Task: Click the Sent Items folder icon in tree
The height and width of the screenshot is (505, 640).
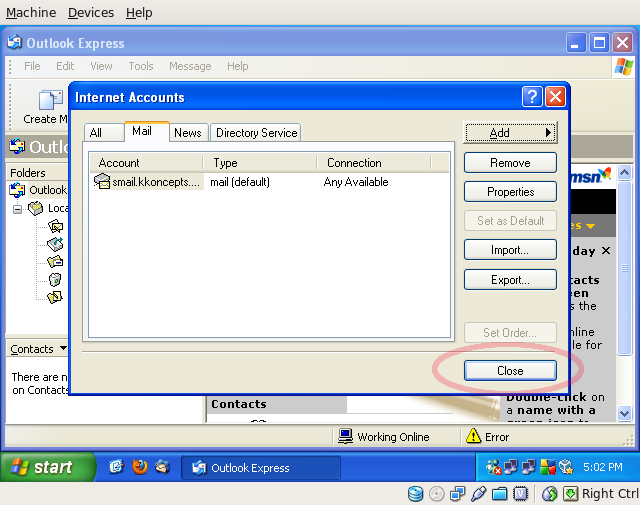Action: [x=55, y=261]
